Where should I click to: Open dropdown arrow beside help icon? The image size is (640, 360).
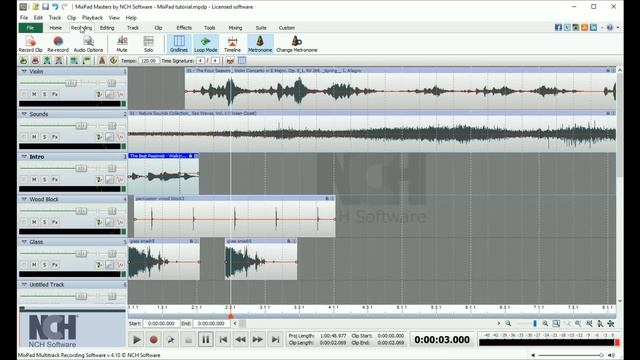618,27
